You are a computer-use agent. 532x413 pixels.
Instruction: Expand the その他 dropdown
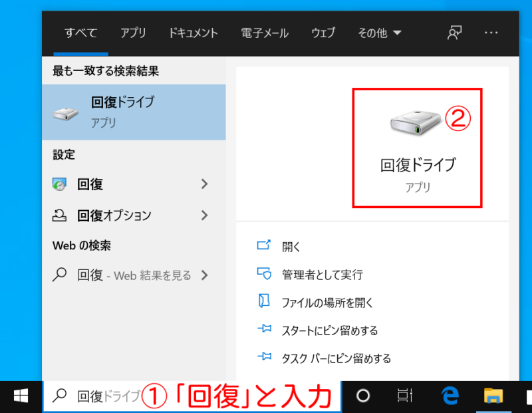tap(380, 33)
